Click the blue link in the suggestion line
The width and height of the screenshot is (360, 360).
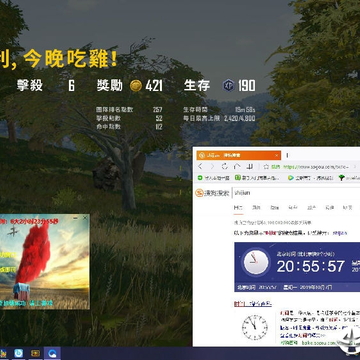pos(340,233)
